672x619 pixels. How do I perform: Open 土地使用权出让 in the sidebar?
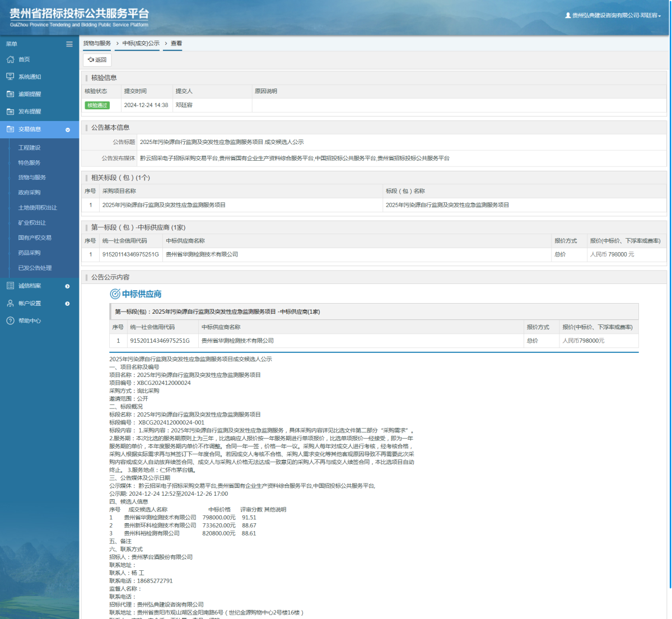pos(38,208)
